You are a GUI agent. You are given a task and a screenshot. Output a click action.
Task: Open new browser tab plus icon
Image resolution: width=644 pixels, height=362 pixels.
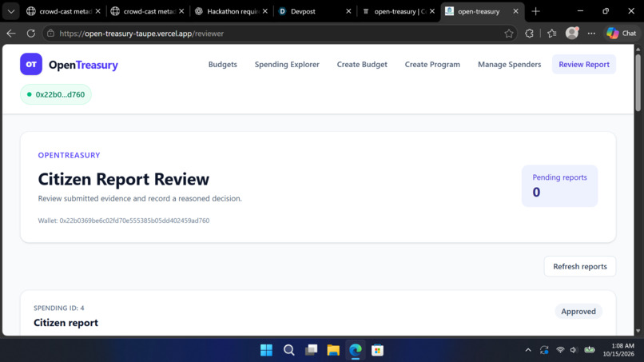pos(535,11)
